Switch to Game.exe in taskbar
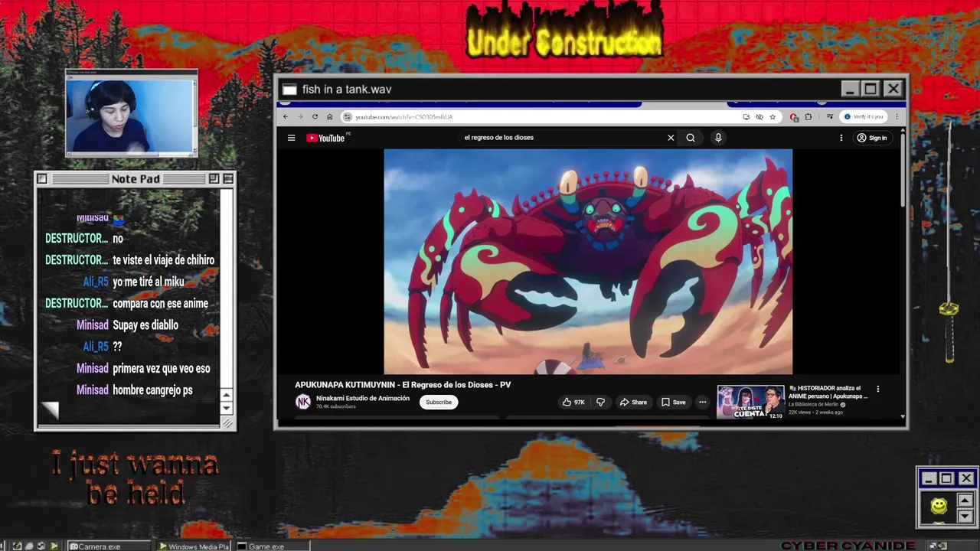Viewport: 980px width, 551px height. pyautogui.click(x=273, y=546)
